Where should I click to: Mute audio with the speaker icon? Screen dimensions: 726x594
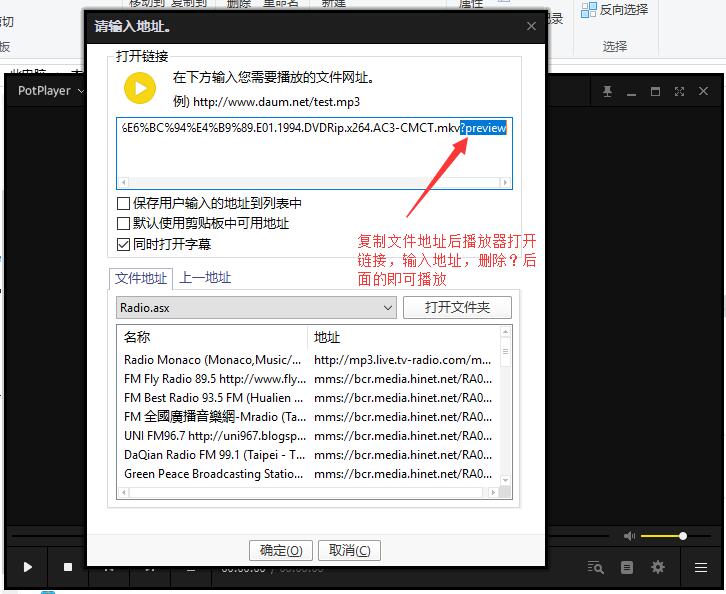(x=629, y=536)
